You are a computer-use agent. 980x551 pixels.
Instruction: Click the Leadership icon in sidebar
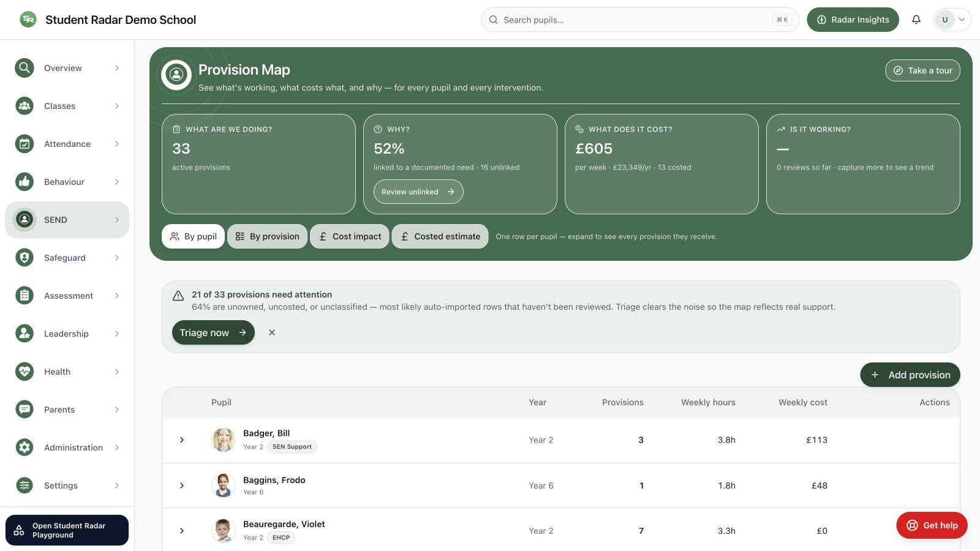(x=24, y=334)
